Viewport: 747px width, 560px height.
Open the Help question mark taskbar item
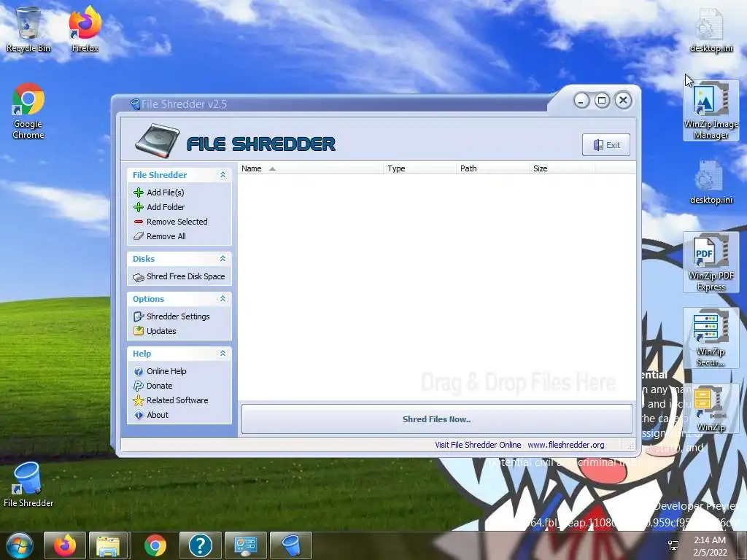pos(200,545)
